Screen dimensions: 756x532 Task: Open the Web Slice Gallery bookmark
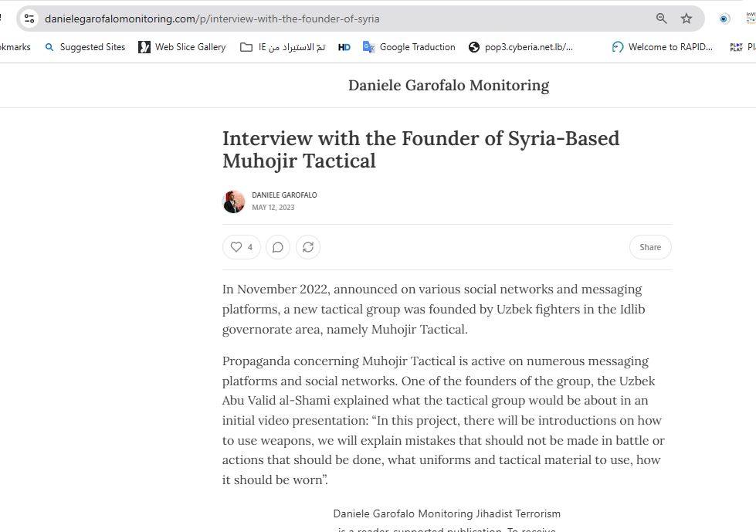(182, 47)
